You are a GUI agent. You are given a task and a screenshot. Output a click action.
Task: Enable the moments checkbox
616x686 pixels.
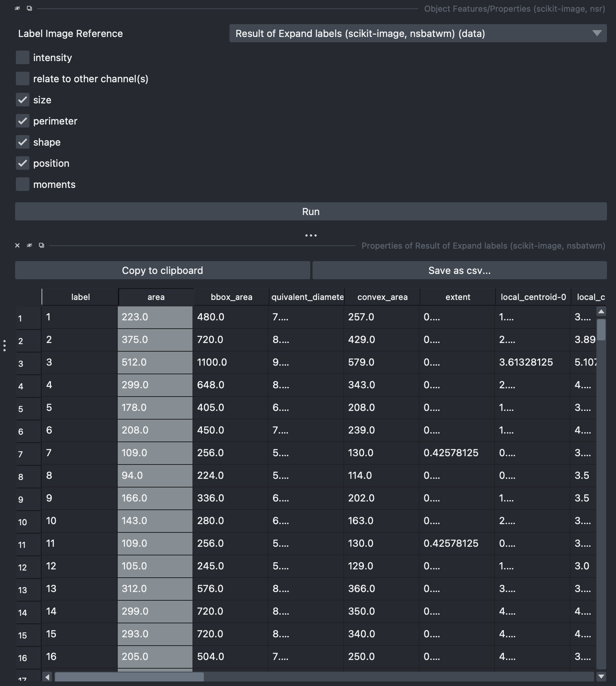click(23, 185)
